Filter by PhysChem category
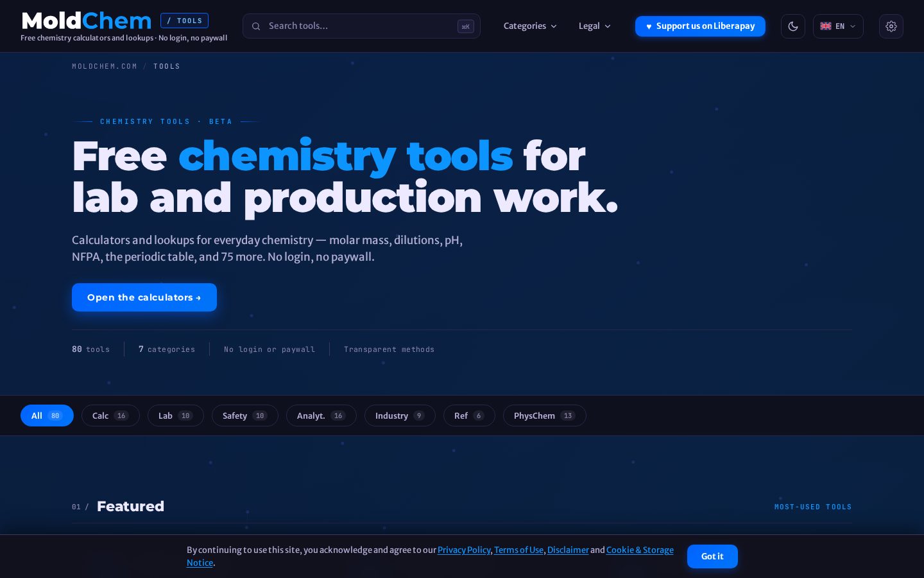 544,416
